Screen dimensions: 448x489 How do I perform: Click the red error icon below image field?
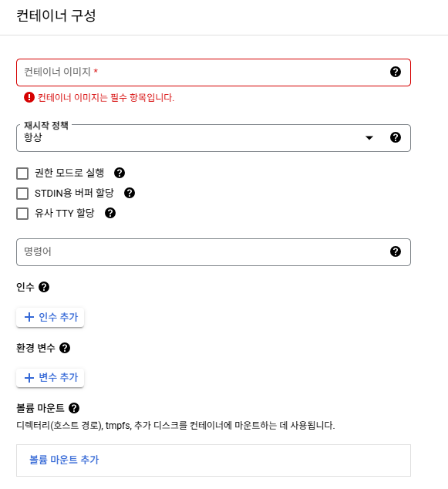coord(29,98)
